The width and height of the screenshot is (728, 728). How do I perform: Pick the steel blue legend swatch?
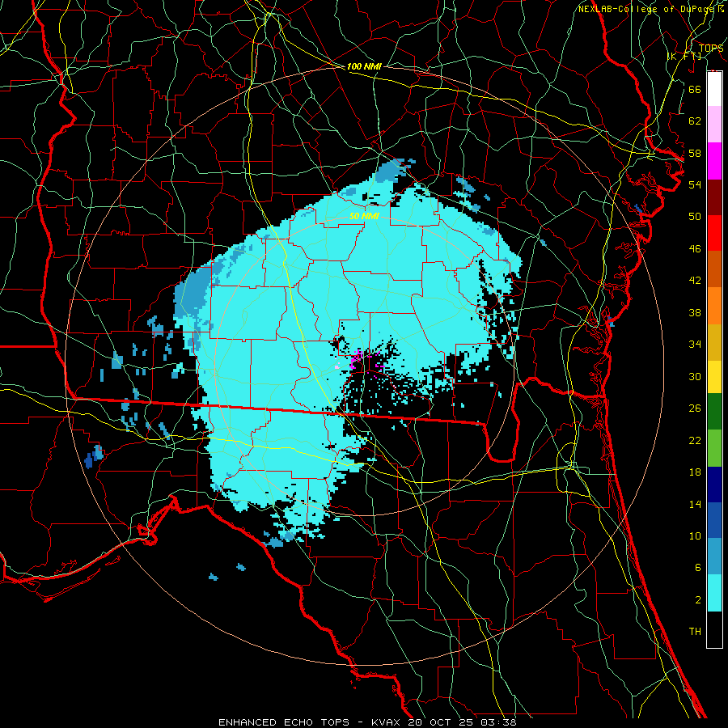pyautogui.click(x=714, y=557)
